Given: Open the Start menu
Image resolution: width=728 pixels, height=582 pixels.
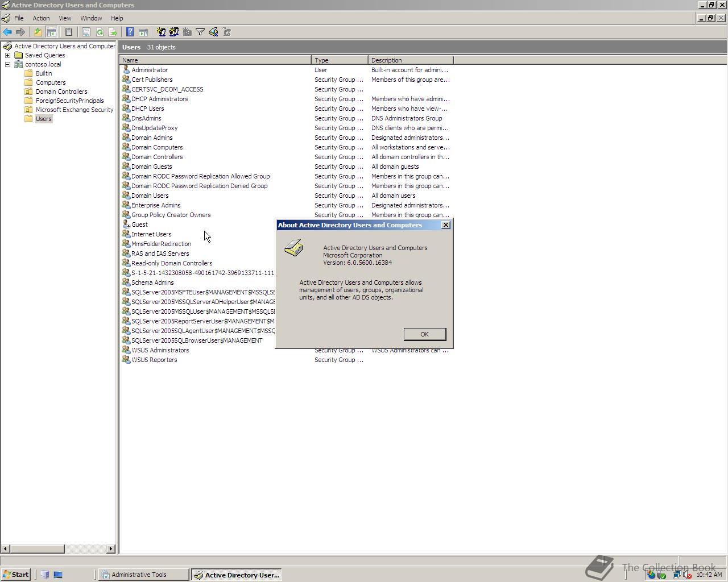Looking at the screenshot, I should click(16, 575).
